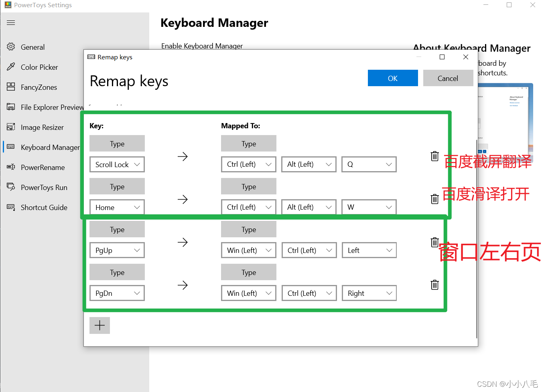The image size is (544, 392).
Task: Open the Right mapped key dropdown
Action: point(369,293)
